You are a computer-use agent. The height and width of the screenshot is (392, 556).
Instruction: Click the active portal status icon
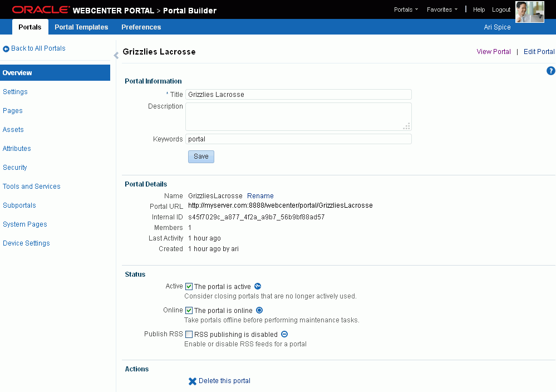(x=258, y=286)
